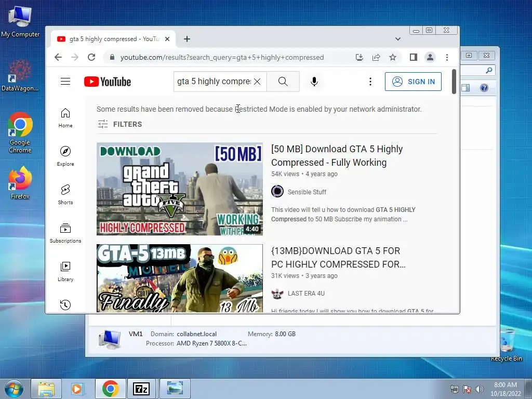Click the Chrome taskbar button
532x399 pixels.
(x=110, y=389)
